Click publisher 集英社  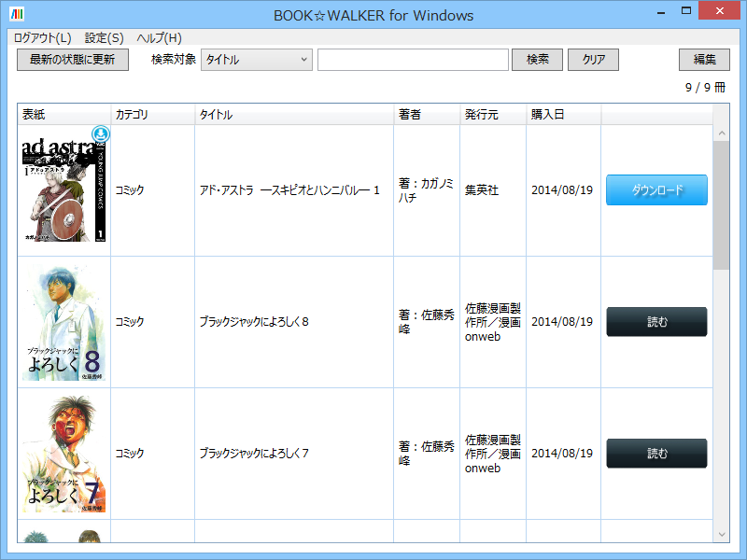point(482,190)
